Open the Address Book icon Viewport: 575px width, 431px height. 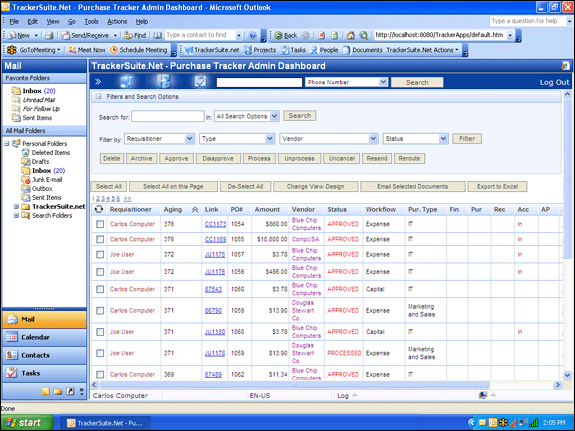point(158,35)
